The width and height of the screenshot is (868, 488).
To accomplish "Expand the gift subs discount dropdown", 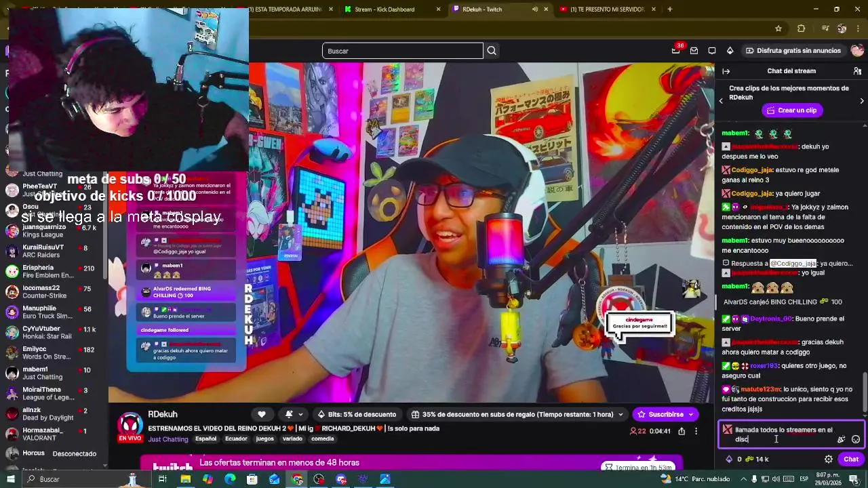I will click(620, 414).
